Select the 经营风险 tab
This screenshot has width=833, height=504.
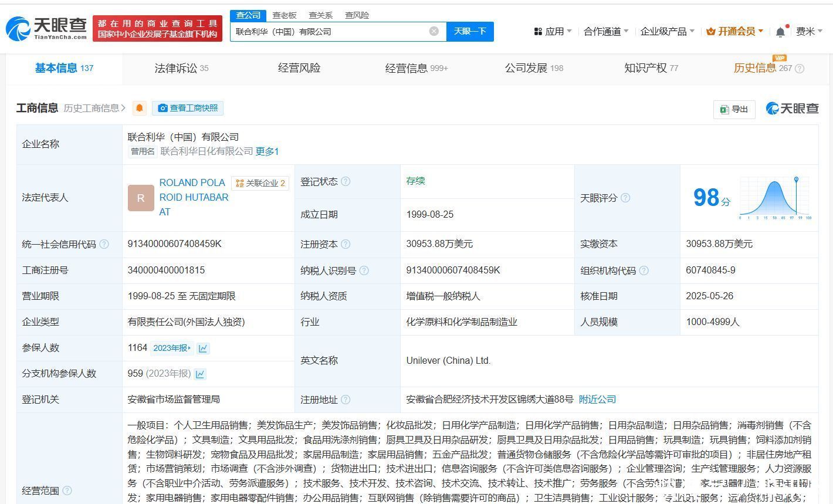[x=299, y=69]
